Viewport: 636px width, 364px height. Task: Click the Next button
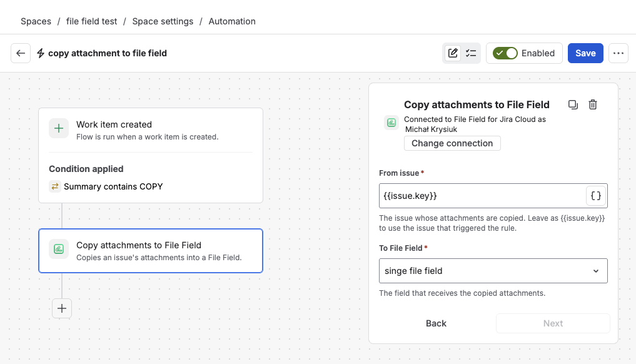coord(553,323)
